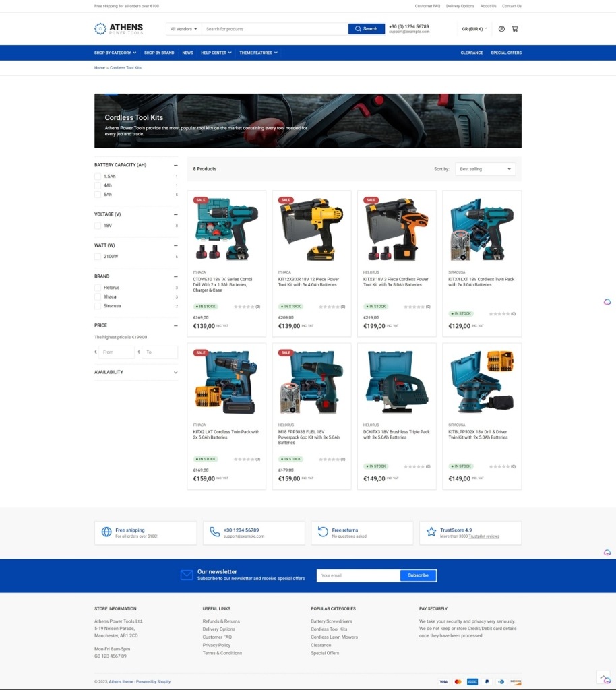Screen dimensions: 616x690
Task: Click the Free shipping globe icon
Action: click(106, 532)
